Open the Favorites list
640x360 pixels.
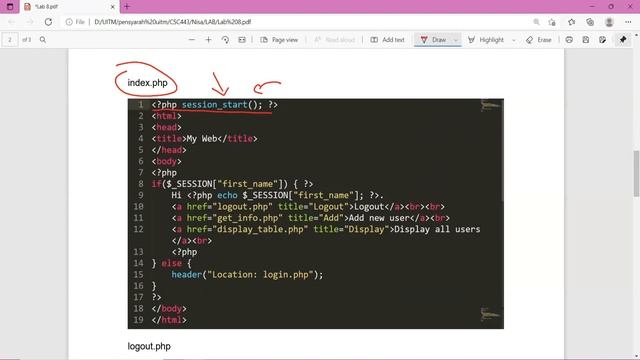point(571,22)
